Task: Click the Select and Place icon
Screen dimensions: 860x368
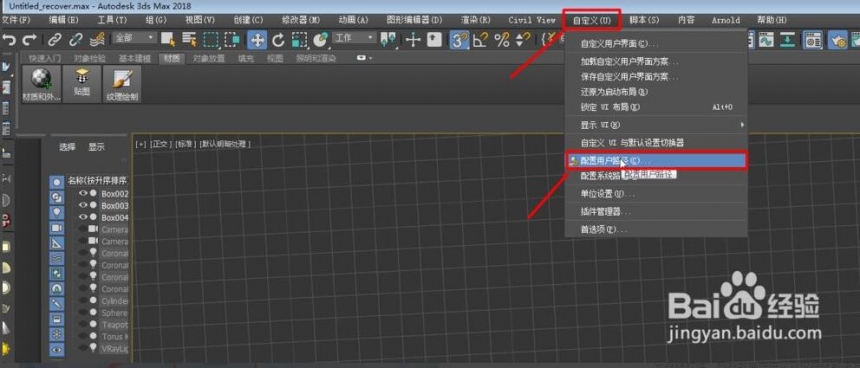Action: [320, 39]
